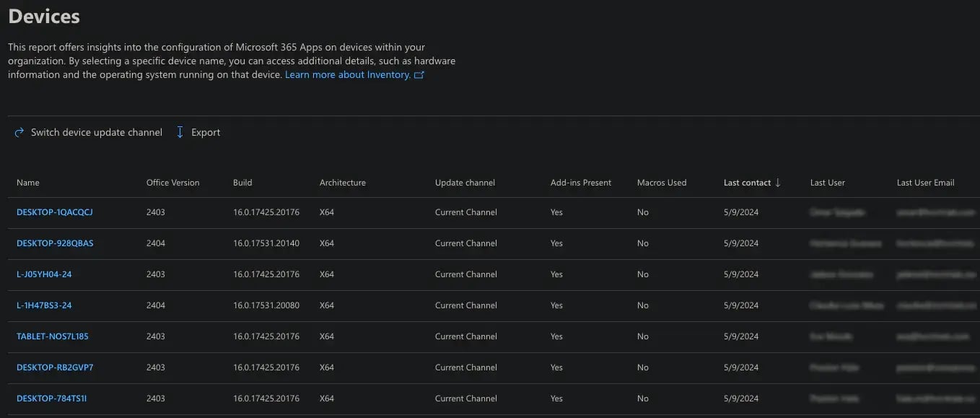
Task: Click the Export download arrow icon
Action: 180,133
